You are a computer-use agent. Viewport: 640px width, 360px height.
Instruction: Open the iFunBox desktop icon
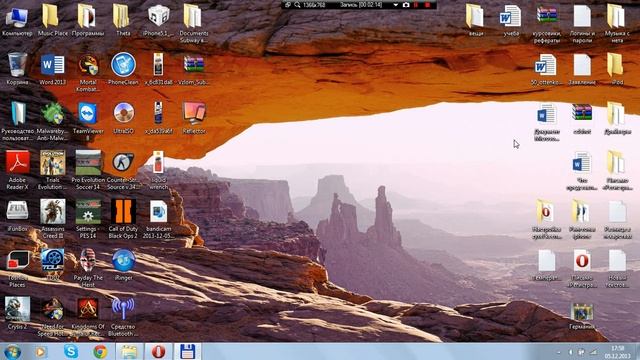coord(17,216)
